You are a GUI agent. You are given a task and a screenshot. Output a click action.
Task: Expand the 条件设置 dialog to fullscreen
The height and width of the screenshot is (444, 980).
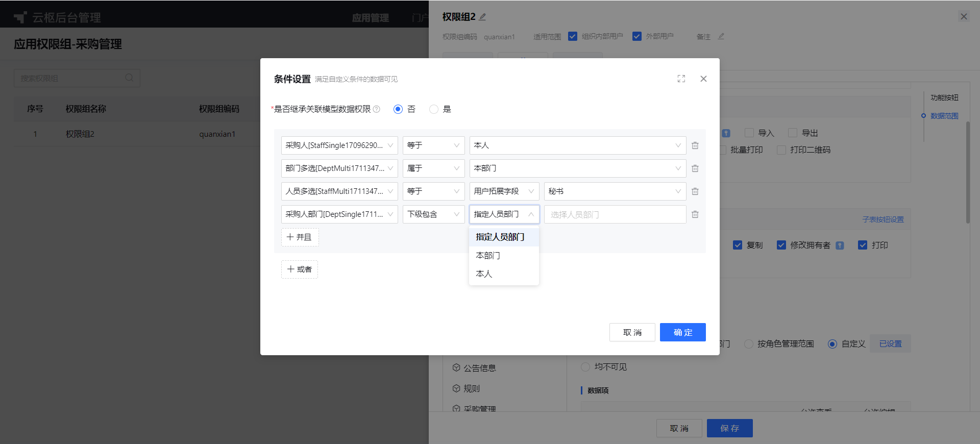[x=681, y=79]
